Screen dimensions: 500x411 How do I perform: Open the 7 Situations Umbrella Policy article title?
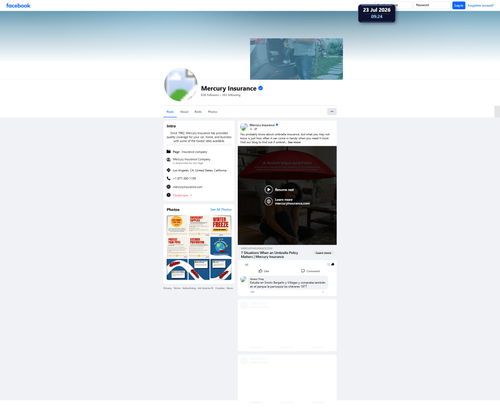tap(269, 255)
